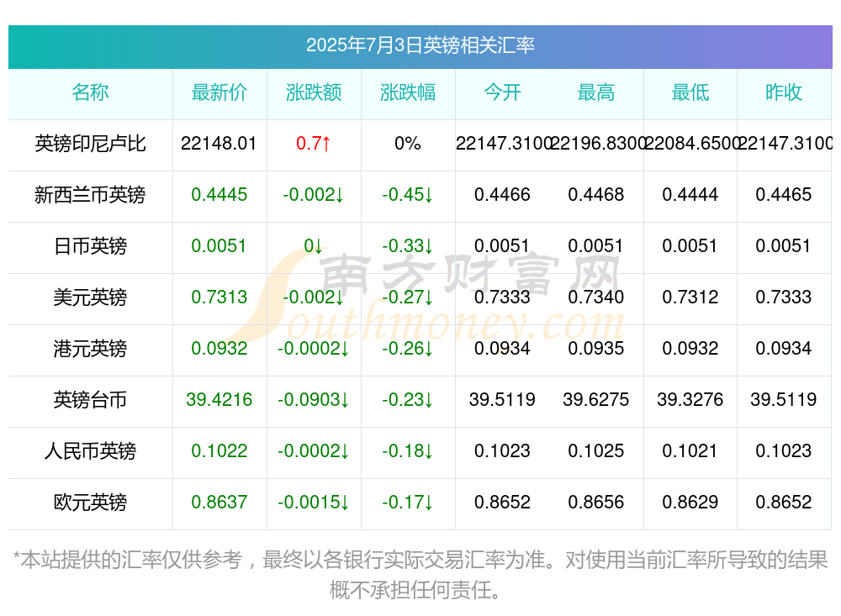Screen dimensions: 841x616
Task: Select the 人民币英镑 row name
Action: [x=90, y=451]
